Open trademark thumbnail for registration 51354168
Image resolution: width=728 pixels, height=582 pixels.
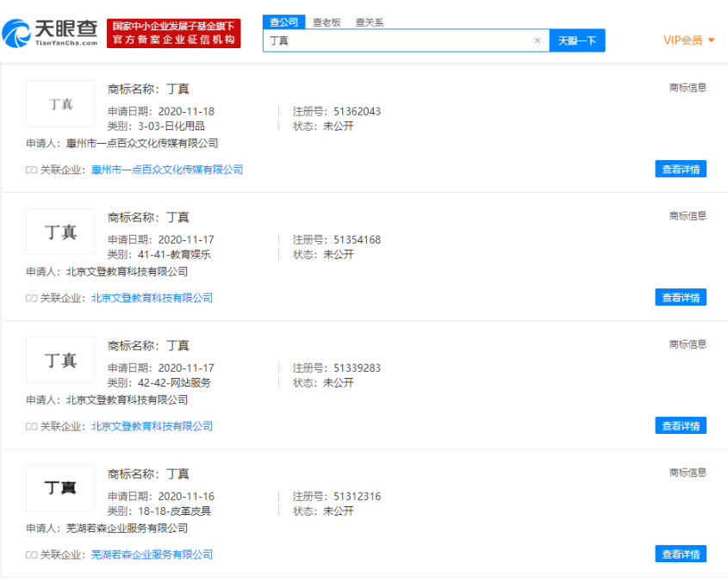pyautogui.click(x=61, y=232)
